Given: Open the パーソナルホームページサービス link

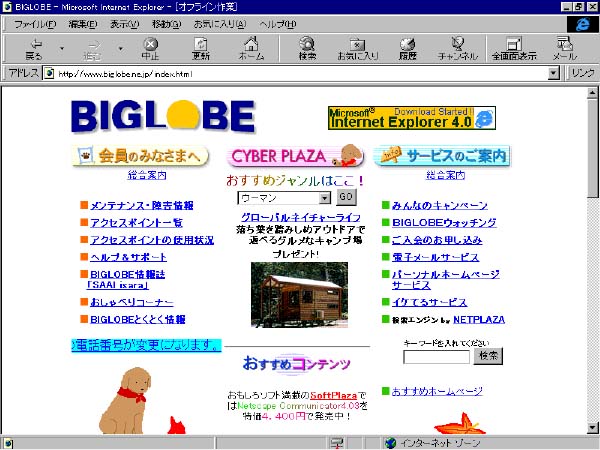Looking at the screenshot, I should coord(446,280).
